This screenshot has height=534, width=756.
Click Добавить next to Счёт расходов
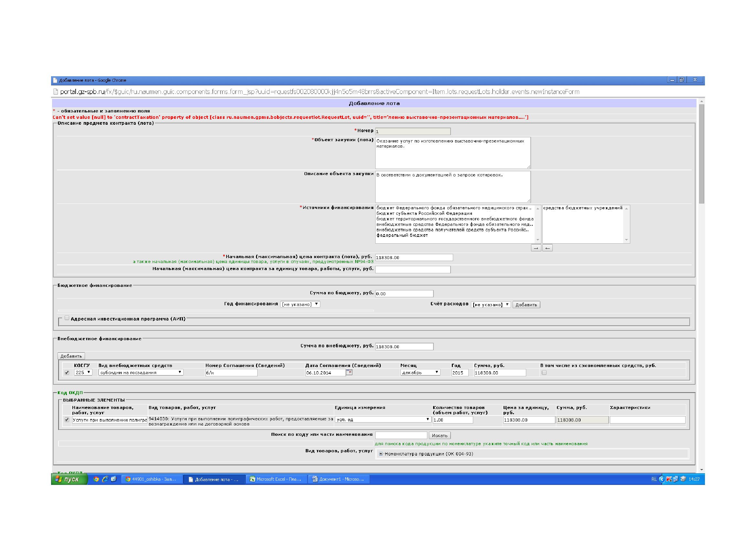click(526, 305)
